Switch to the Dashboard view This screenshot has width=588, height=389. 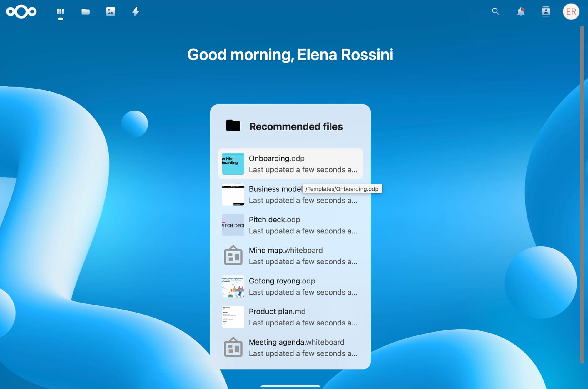tap(61, 12)
